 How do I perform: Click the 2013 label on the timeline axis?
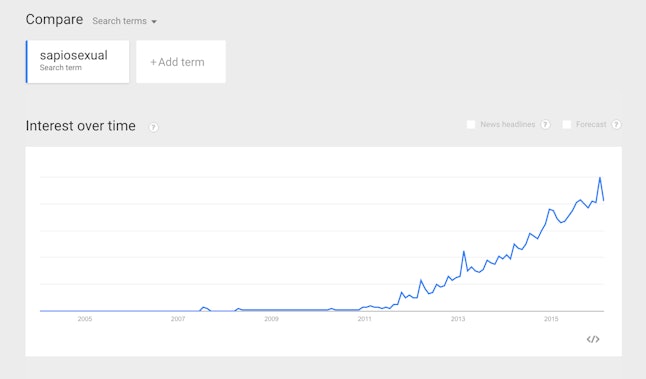458,319
